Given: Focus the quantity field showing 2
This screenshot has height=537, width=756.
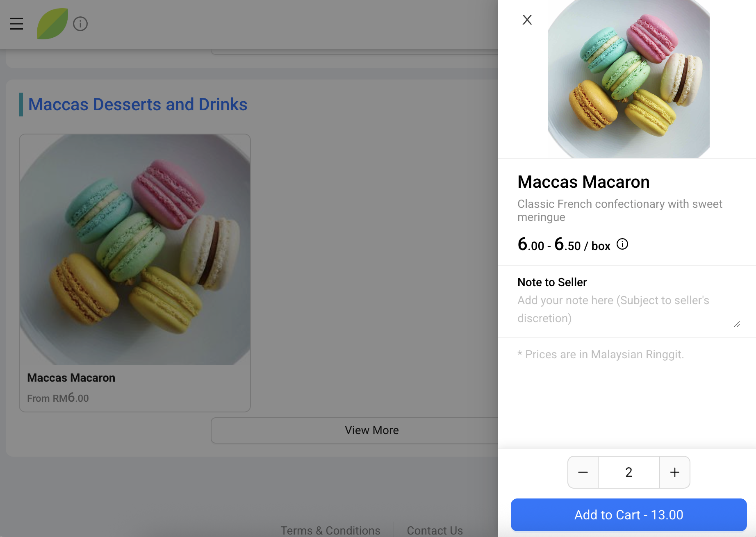Looking at the screenshot, I should pos(629,472).
